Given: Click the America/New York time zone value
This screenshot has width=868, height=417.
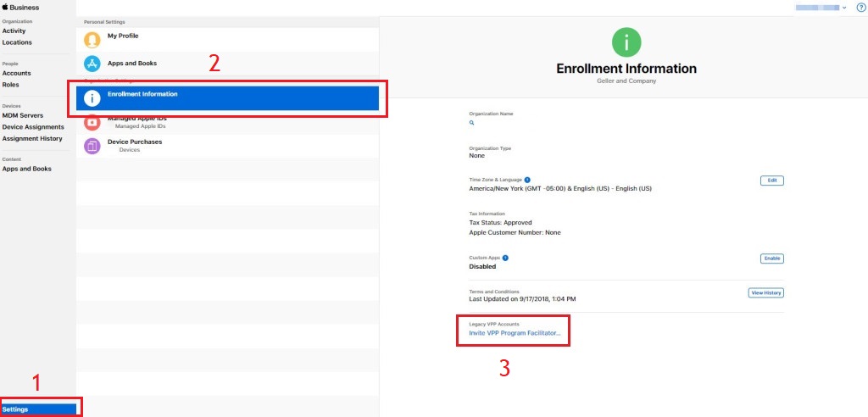Looking at the screenshot, I should pyautogui.click(x=560, y=189).
